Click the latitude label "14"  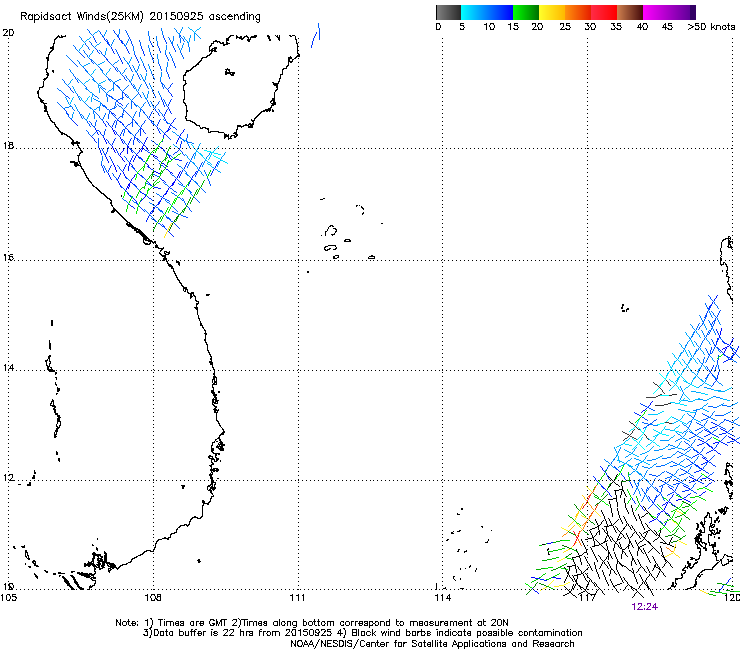(x=9, y=367)
